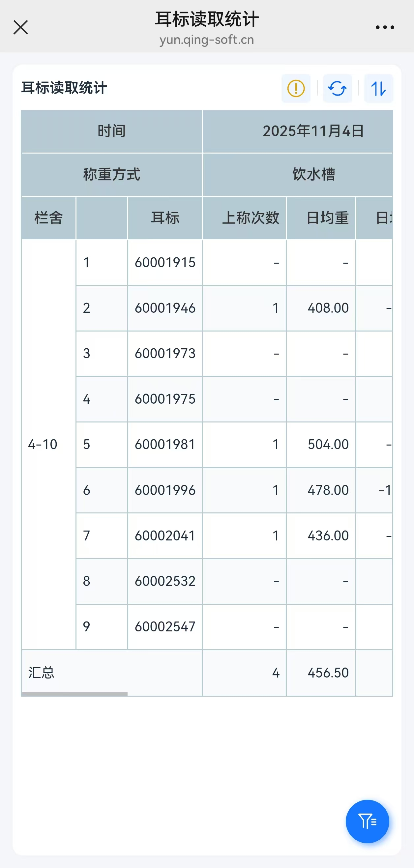Click the horizontal table scrollbar
The image size is (414, 868).
pyautogui.click(x=74, y=694)
